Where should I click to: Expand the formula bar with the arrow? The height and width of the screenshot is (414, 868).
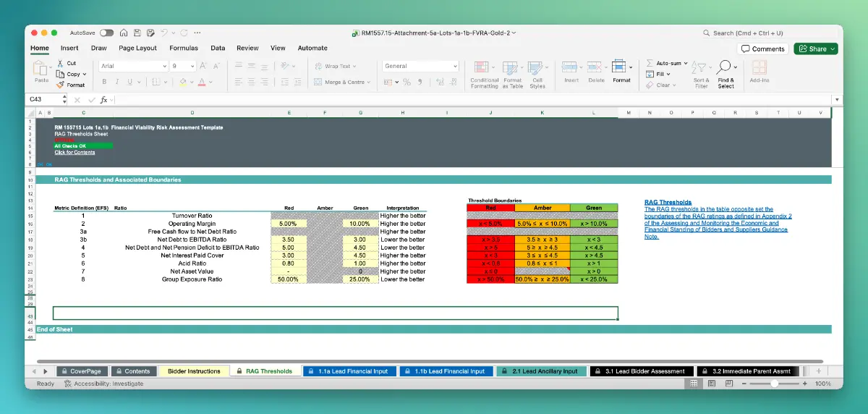pyautogui.click(x=838, y=99)
